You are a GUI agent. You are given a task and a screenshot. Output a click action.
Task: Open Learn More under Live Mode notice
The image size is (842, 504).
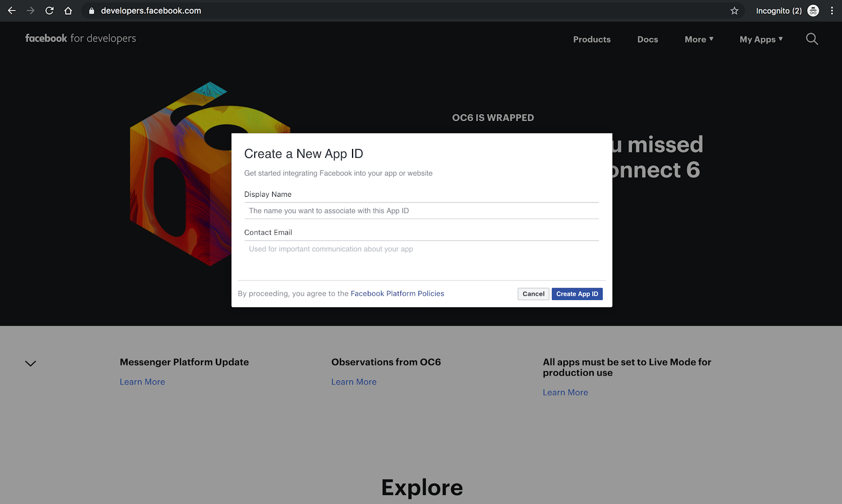566,392
